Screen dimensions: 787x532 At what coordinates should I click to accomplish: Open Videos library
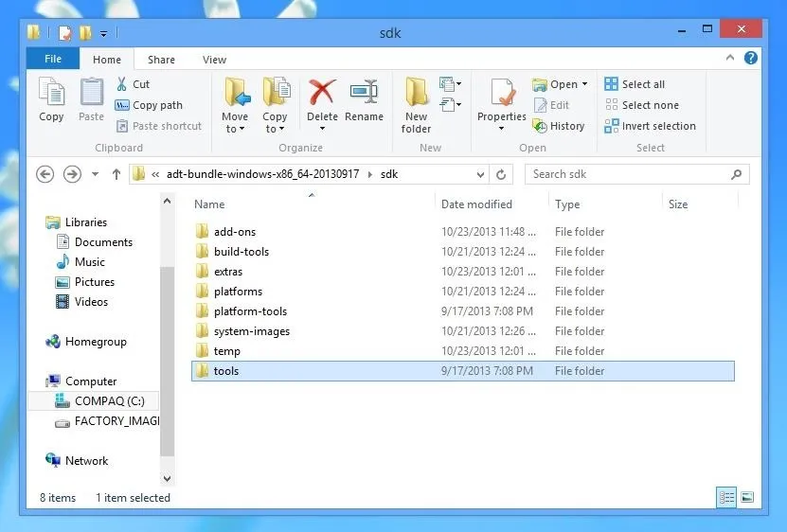(x=81, y=302)
